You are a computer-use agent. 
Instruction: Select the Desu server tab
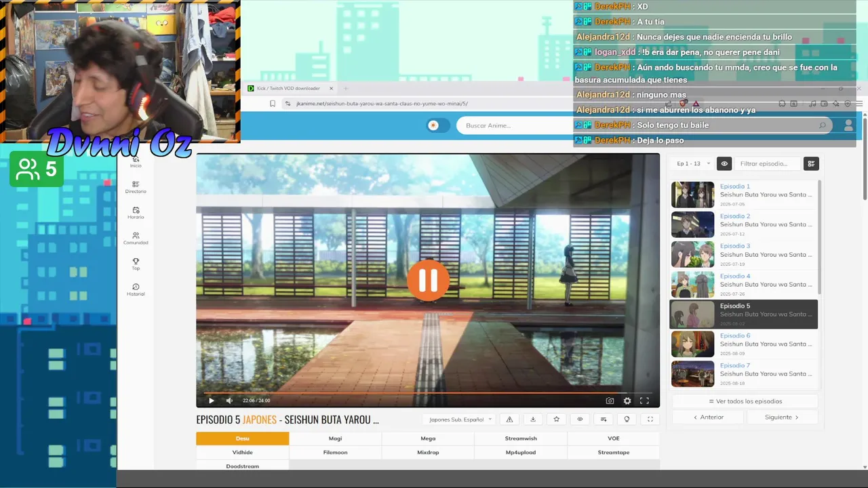click(x=243, y=439)
